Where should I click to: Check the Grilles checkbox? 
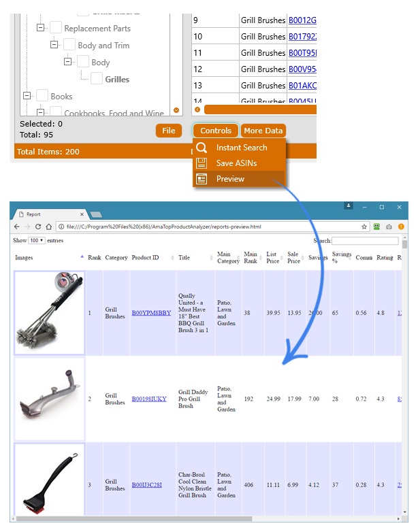(97, 78)
